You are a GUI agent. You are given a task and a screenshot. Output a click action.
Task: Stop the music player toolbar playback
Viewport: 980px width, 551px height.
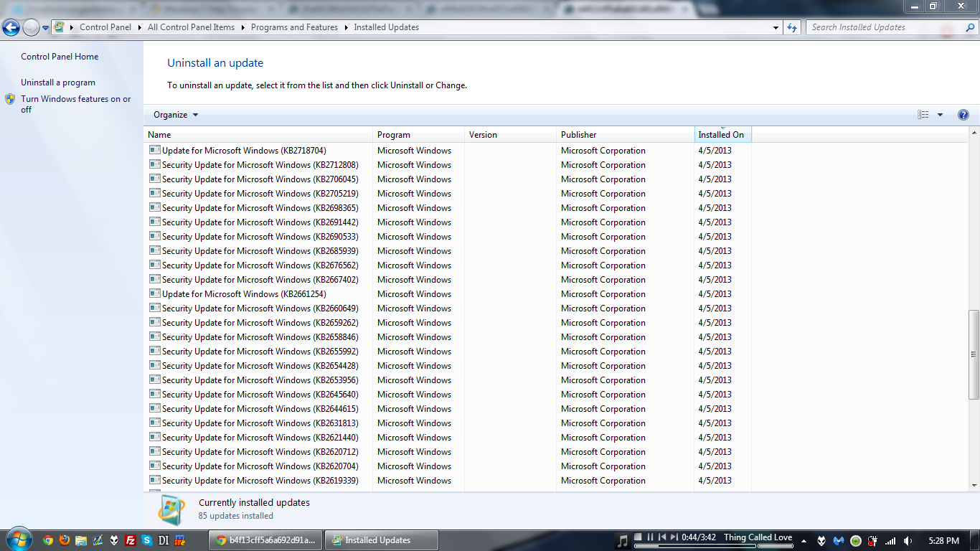point(639,537)
